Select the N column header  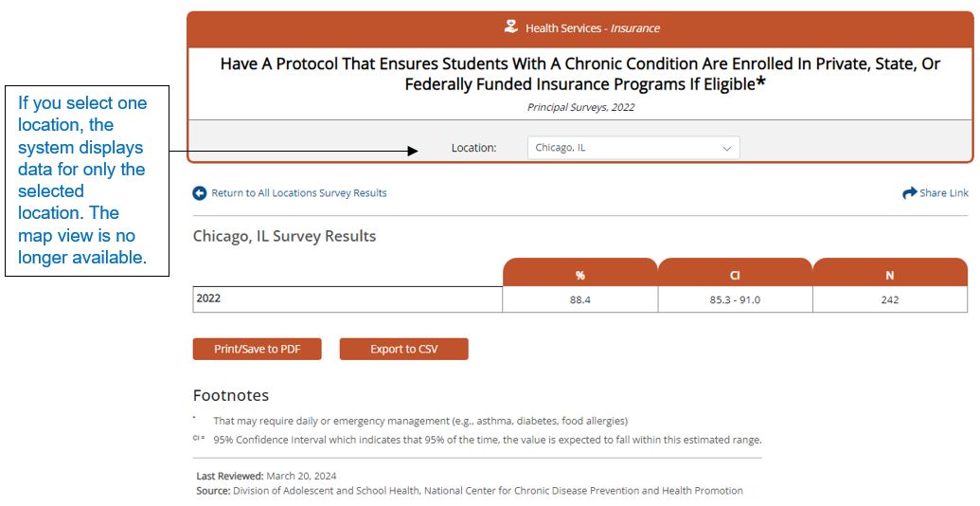(x=890, y=273)
